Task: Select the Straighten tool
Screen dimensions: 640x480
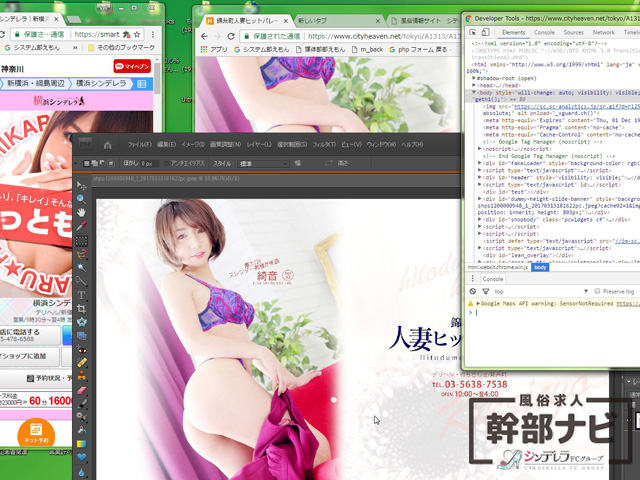Action: click(x=82, y=336)
